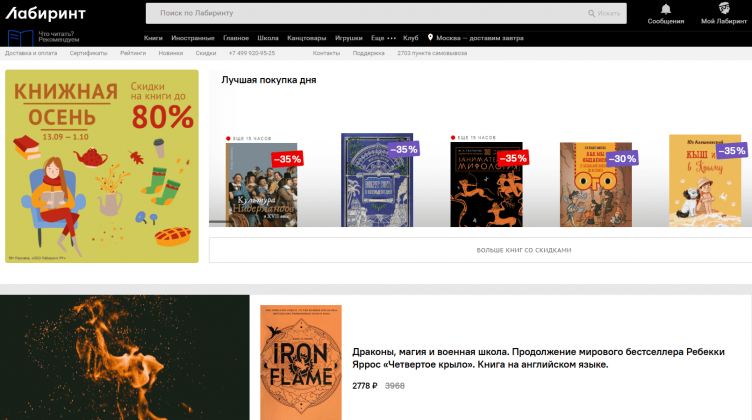Open the Скидки link in the sub-header

pos(205,52)
